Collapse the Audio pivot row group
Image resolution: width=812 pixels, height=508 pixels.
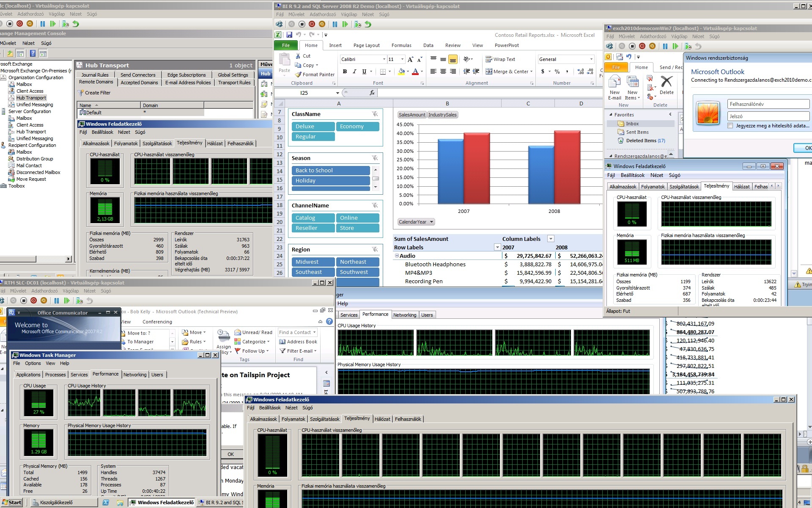click(x=397, y=256)
